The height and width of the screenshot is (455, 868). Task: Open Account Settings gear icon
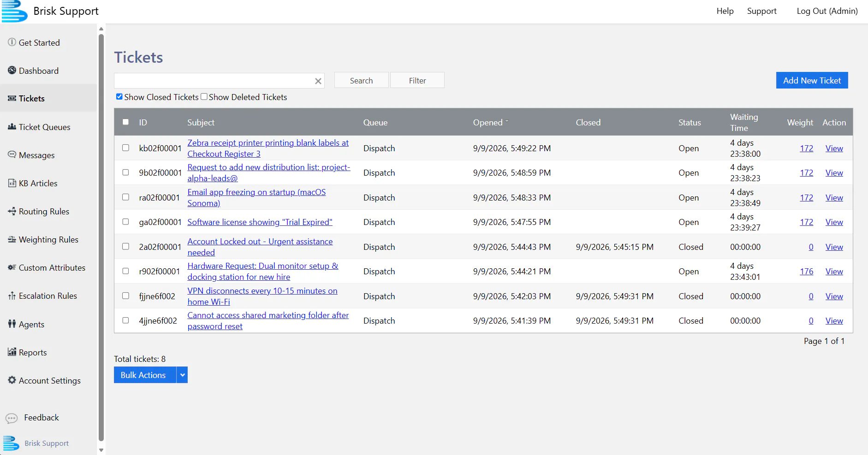12,380
